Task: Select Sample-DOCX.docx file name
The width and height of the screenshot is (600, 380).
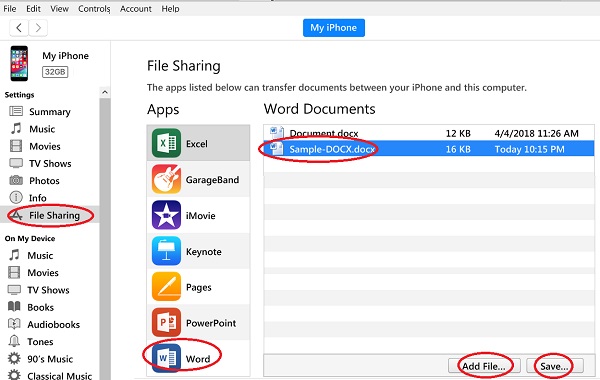Action: [332, 149]
